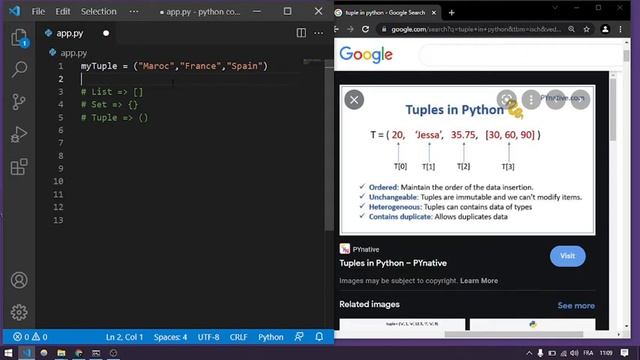Image resolution: width=640 pixels, height=360 pixels.
Task: Open image preview more options dots
Action: 531,99
